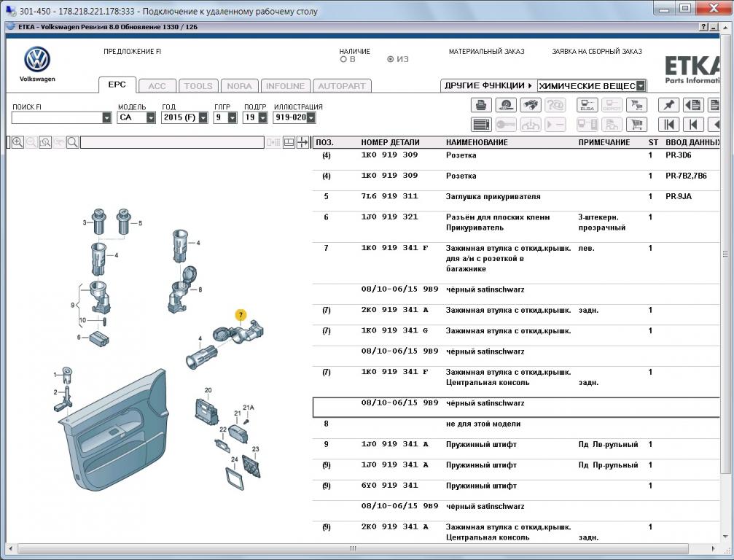Click ПРЕДЛОЖЕНИЕ FI label

pyautogui.click(x=133, y=52)
